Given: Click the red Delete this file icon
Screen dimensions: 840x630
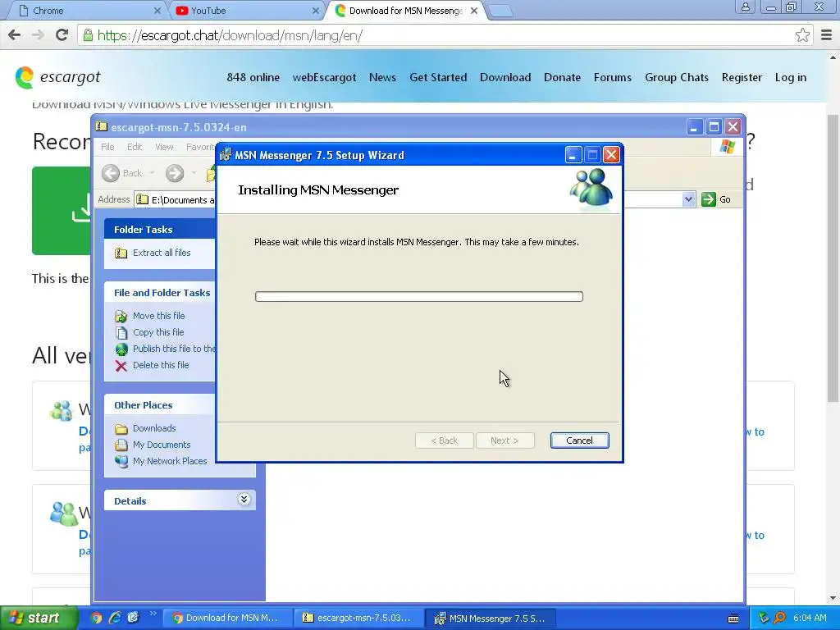Looking at the screenshot, I should (x=121, y=366).
